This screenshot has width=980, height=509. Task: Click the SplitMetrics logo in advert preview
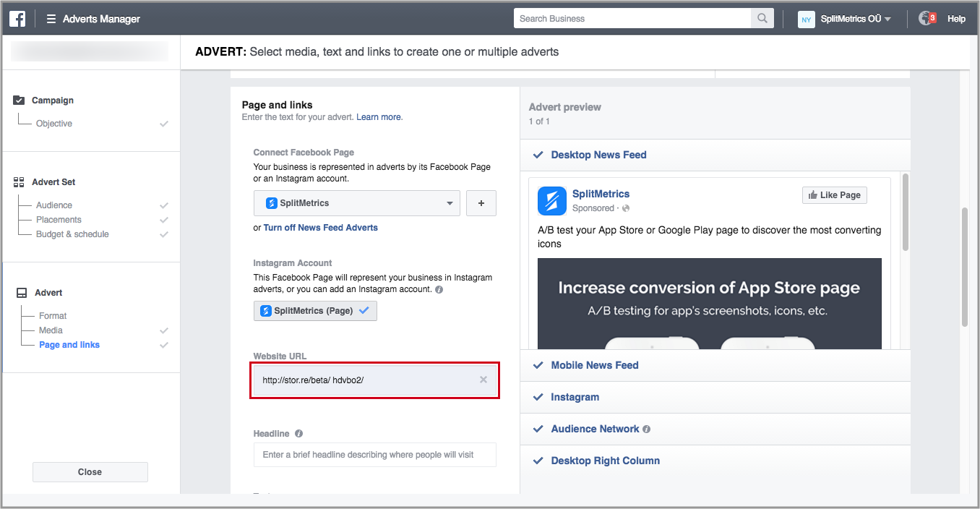[x=552, y=201]
